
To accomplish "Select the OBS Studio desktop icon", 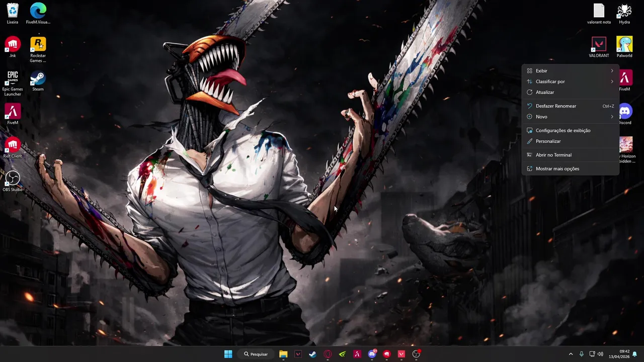I will tap(13, 181).
